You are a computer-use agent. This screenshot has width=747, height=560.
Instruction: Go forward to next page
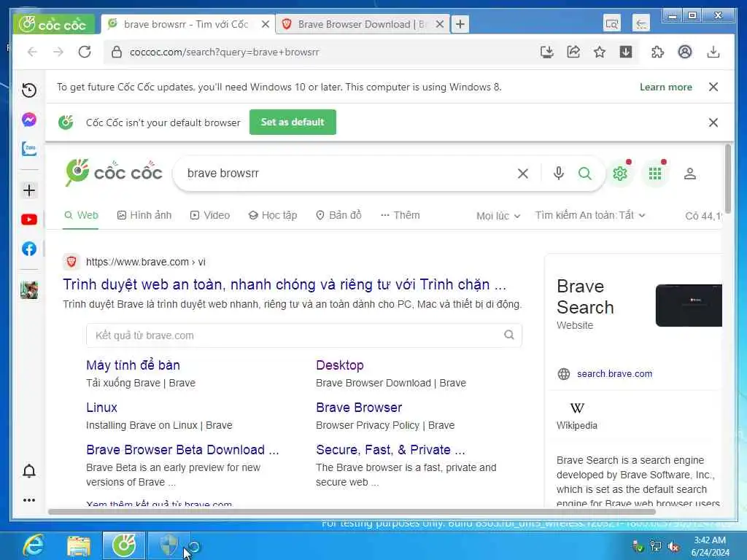click(58, 52)
